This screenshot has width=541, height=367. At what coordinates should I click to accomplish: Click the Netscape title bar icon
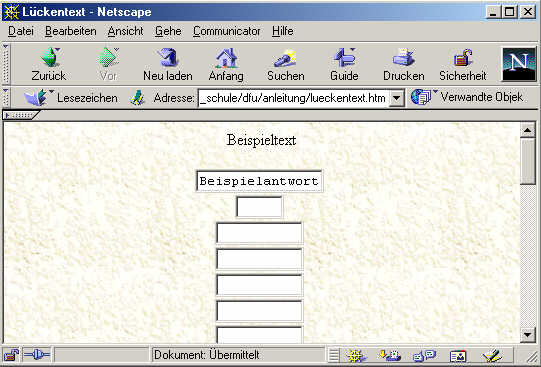[11, 12]
